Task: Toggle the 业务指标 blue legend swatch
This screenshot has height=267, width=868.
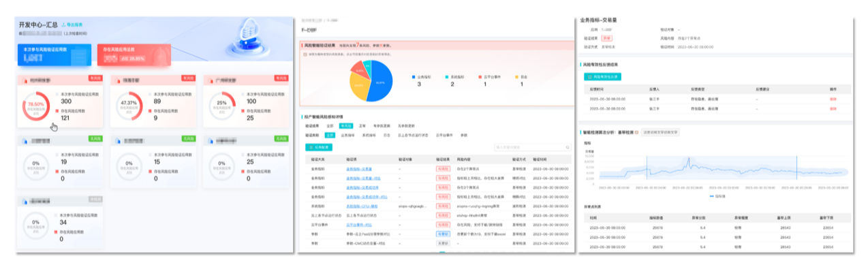Action: [414, 77]
